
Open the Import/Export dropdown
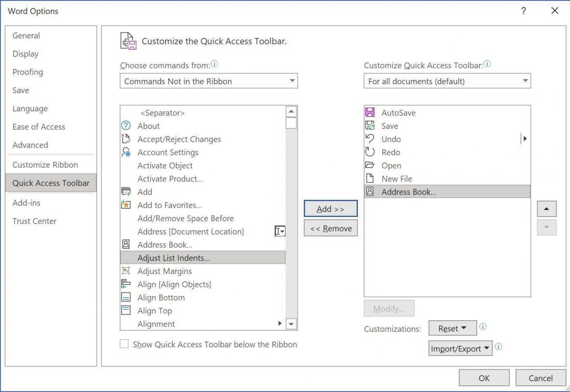460,348
